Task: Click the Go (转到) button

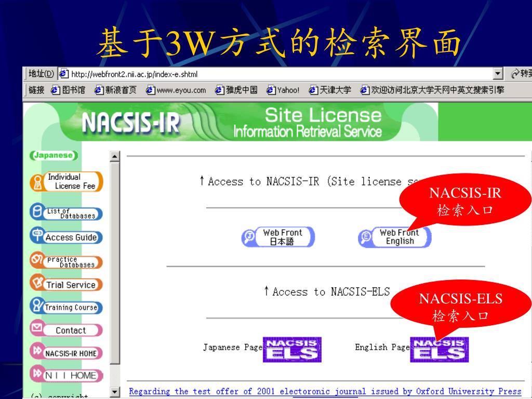Action: 522,74
